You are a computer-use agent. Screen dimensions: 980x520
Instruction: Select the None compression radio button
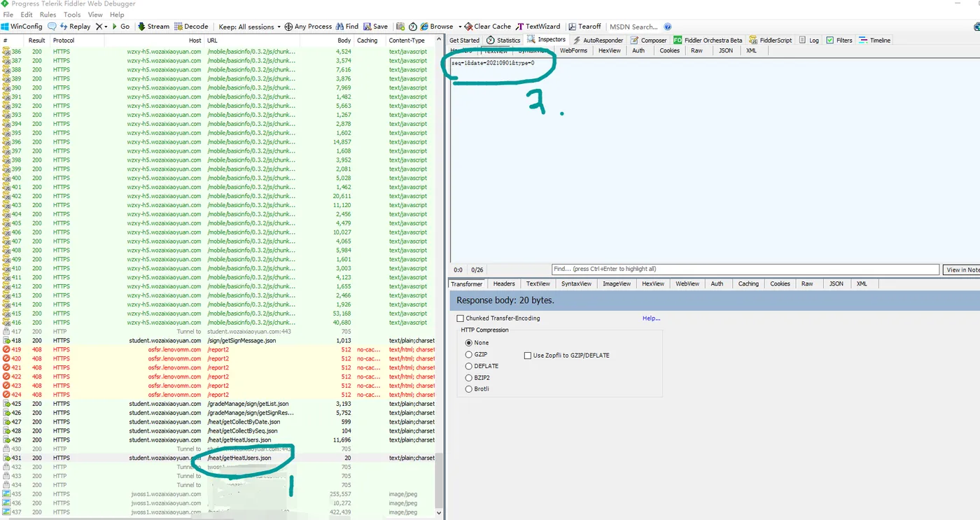click(469, 343)
